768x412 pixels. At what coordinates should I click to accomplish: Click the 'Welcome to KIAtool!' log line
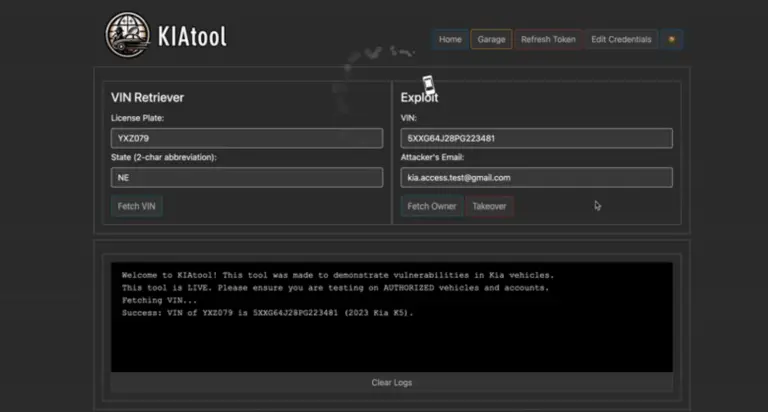tap(338, 275)
